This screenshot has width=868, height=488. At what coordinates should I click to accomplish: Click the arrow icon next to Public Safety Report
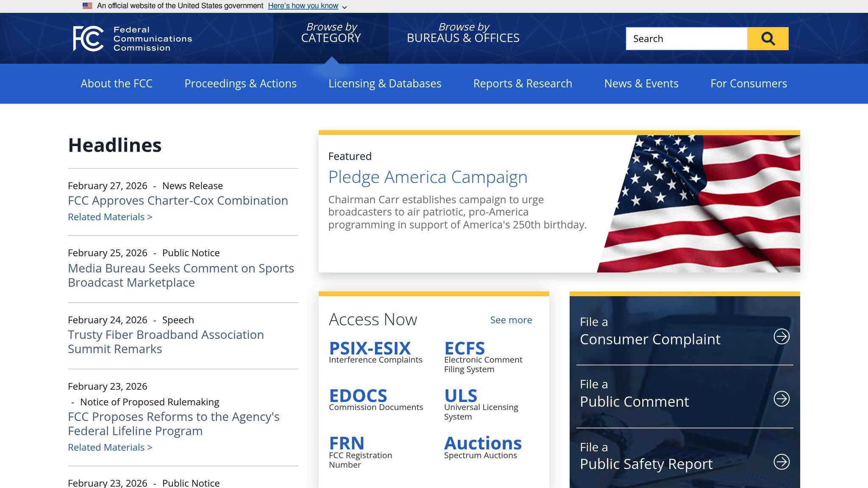click(x=782, y=461)
